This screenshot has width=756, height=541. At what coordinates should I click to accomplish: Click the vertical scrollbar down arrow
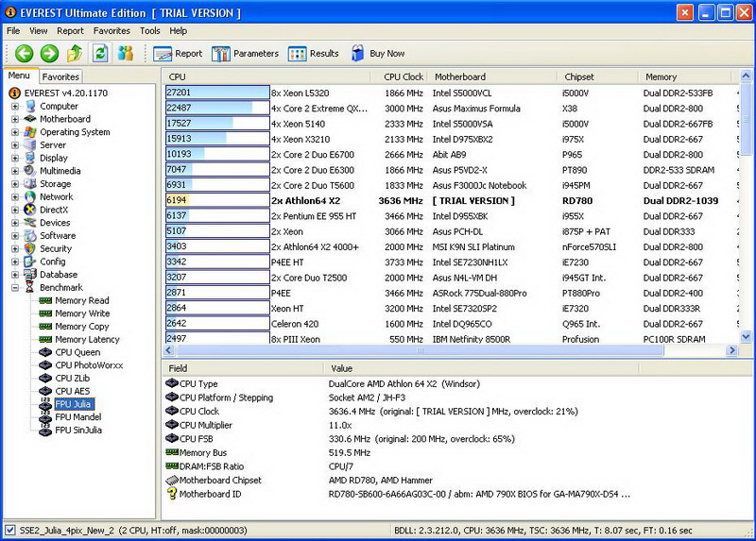point(746,337)
